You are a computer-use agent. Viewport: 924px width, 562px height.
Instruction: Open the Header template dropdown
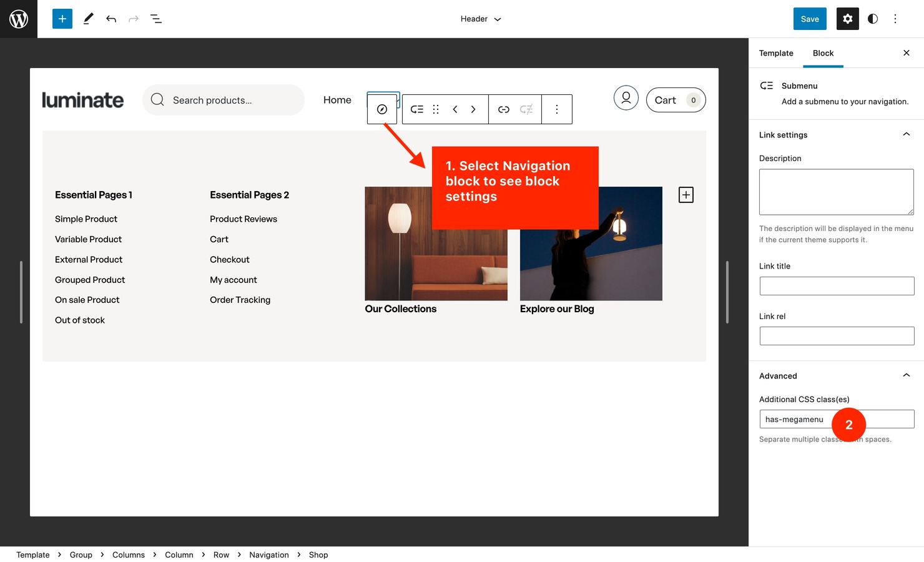point(480,19)
